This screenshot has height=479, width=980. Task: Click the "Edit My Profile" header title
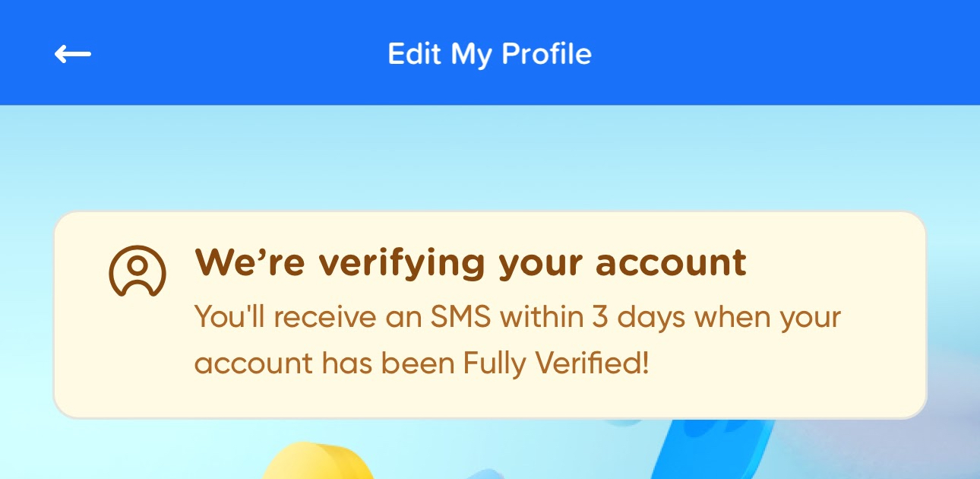(x=489, y=54)
